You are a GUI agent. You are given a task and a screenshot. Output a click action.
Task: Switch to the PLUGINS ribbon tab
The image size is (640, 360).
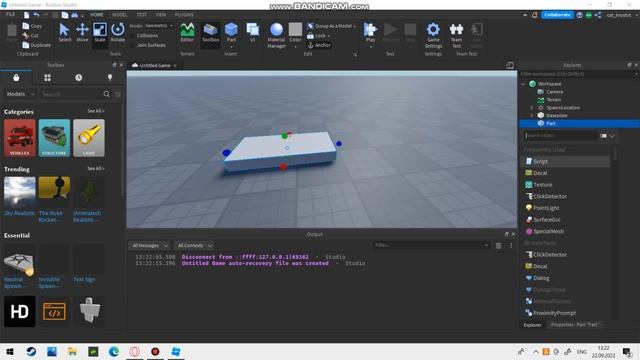pyautogui.click(x=184, y=15)
